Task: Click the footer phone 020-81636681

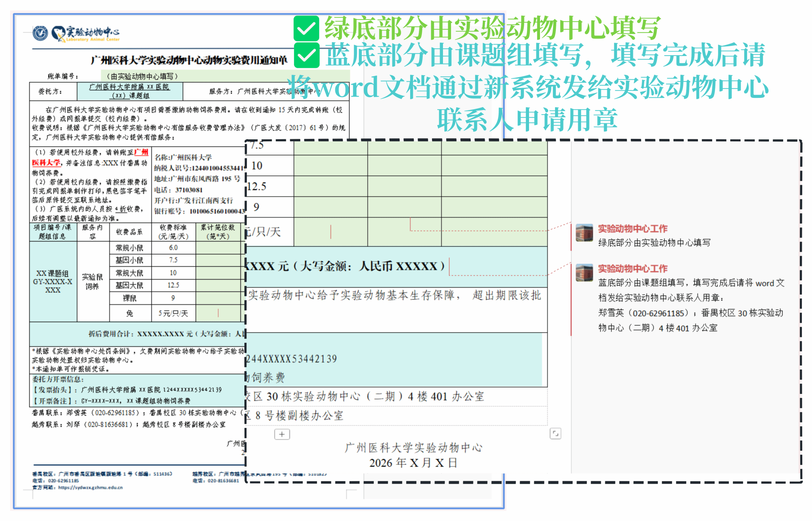Action: click(216, 481)
